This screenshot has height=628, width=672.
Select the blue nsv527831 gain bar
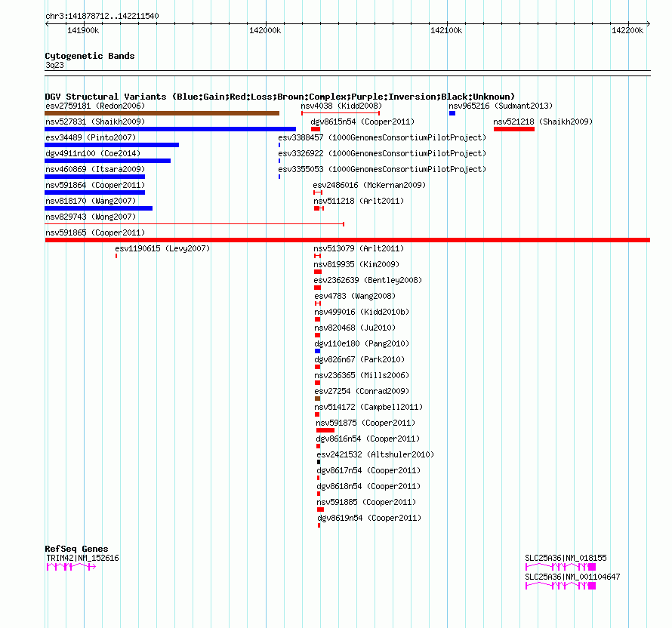170,129
